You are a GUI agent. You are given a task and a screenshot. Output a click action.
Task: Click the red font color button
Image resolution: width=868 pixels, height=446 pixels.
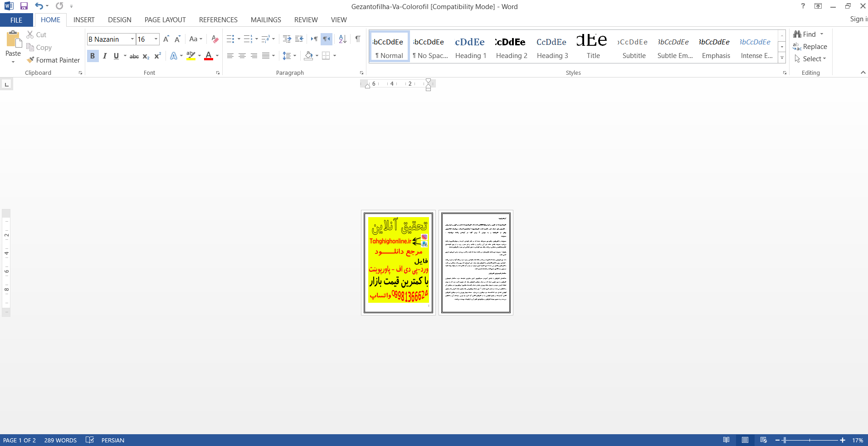coord(209,56)
